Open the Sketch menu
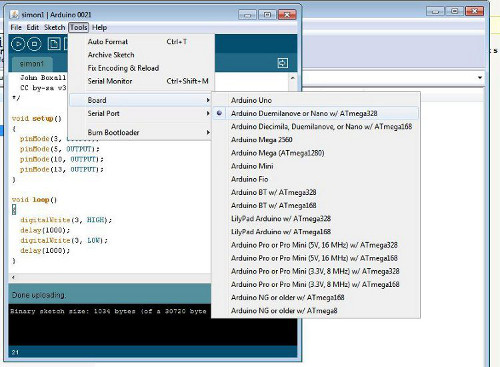 [x=54, y=27]
